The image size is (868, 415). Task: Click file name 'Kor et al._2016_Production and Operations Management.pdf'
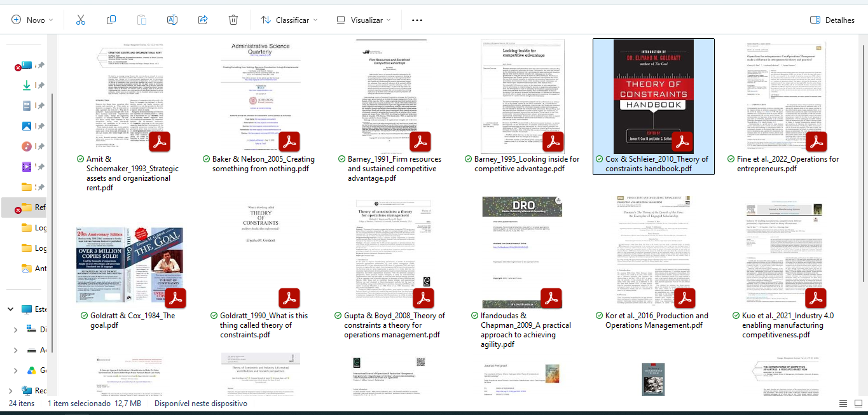tap(657, 320)
